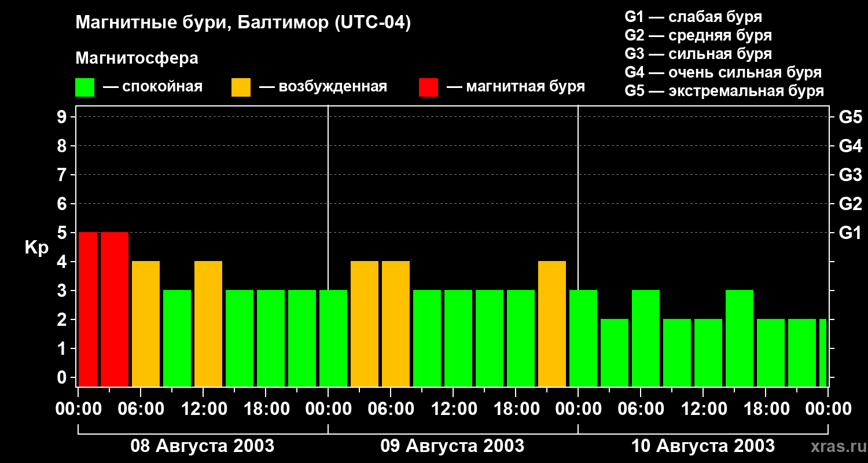The width and height of the screenshot is (868, 463).
Task: Click the G1 label on the right axis
Action: 850,233
